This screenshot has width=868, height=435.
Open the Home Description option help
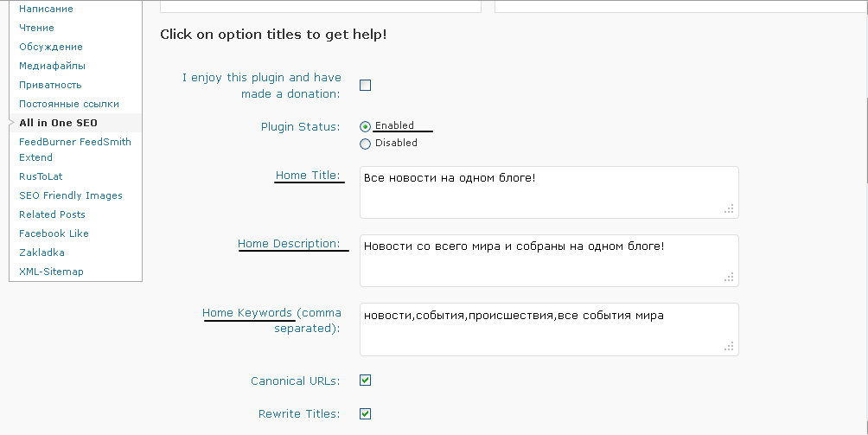point(289,244)
